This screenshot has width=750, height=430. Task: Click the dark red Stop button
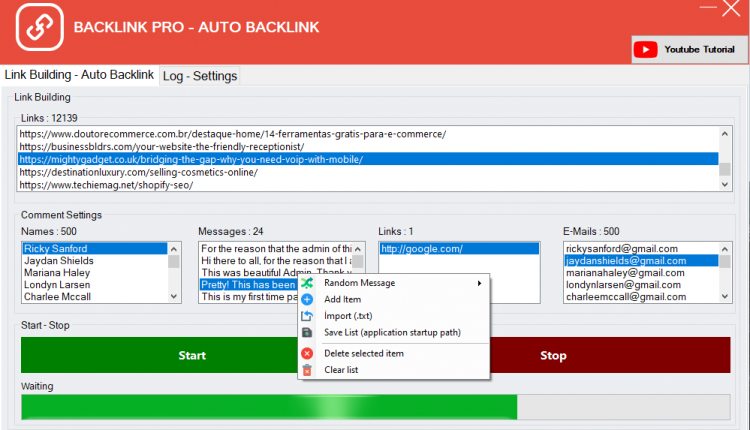point(610,355)
